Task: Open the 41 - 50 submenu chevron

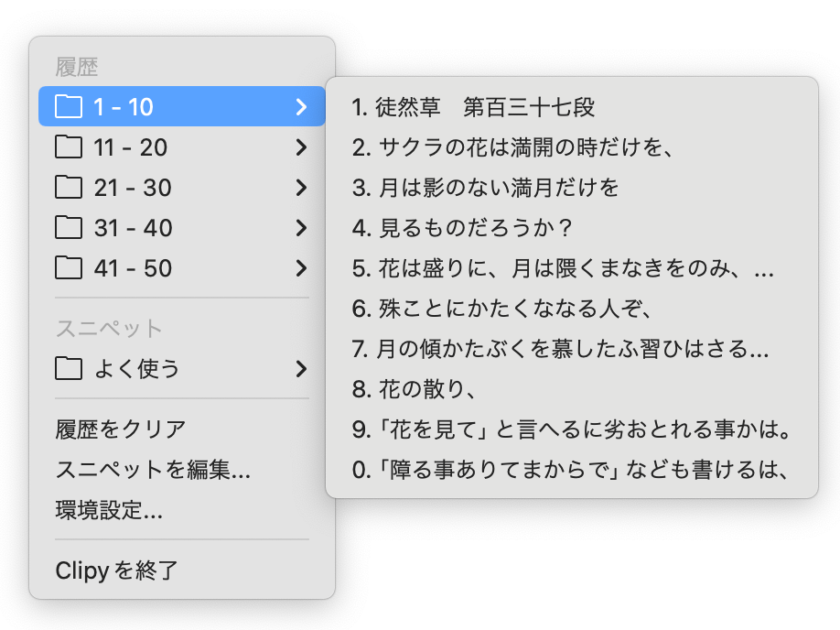Action: 301,268
